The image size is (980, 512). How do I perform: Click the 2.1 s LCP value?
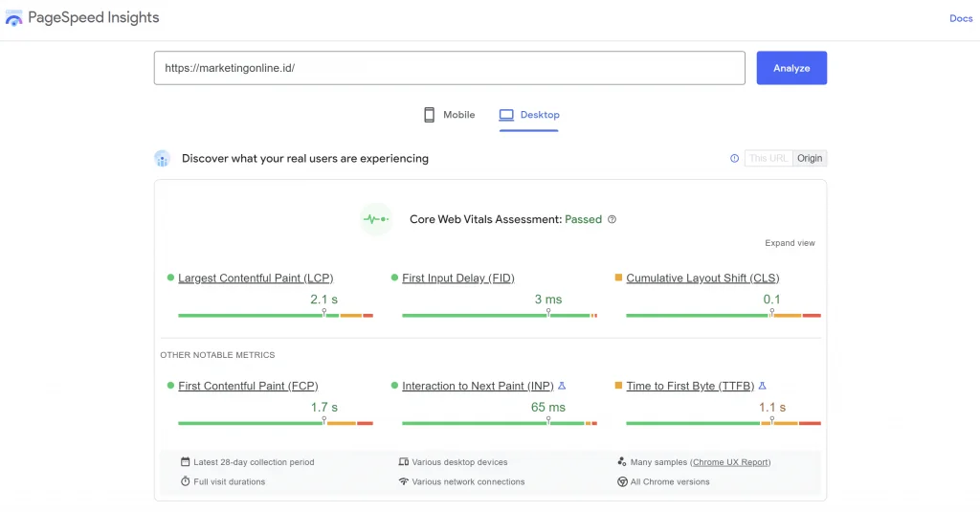click(323, 300)
